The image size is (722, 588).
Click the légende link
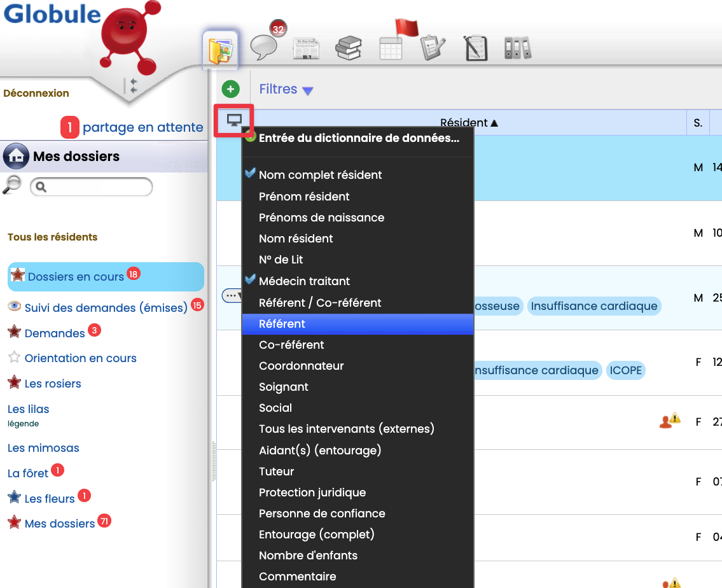(x=23, y=424)
